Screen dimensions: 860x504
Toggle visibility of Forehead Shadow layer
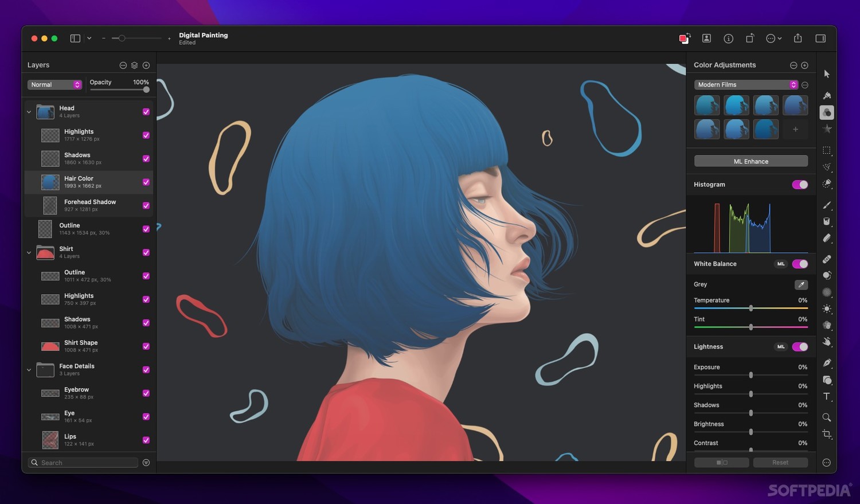[x=146, y=206]
